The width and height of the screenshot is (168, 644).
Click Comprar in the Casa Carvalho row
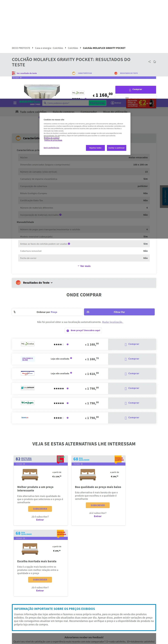point(132,388)
